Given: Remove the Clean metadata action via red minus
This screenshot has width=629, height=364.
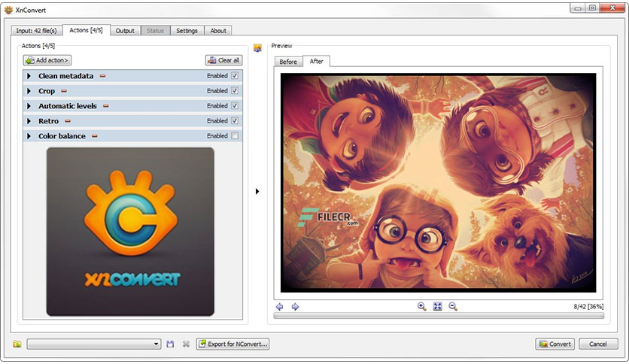Looking at the screenshot, I should 102,76.
